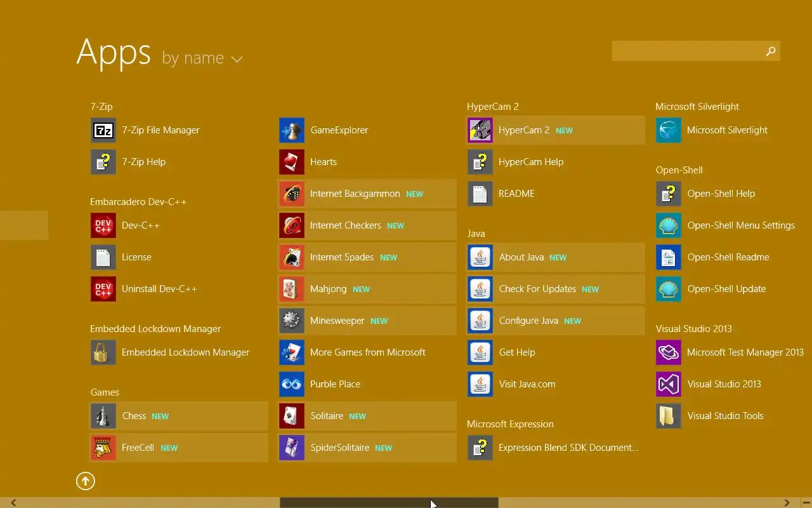Viewport: 812px width, 508px height.
Task: Open Internet Spades icon
Action: tap(292, 257)
